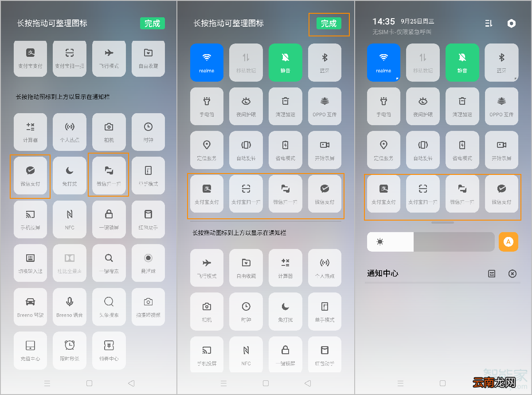Tap the 切换输入法 keyboard tile

30,263
